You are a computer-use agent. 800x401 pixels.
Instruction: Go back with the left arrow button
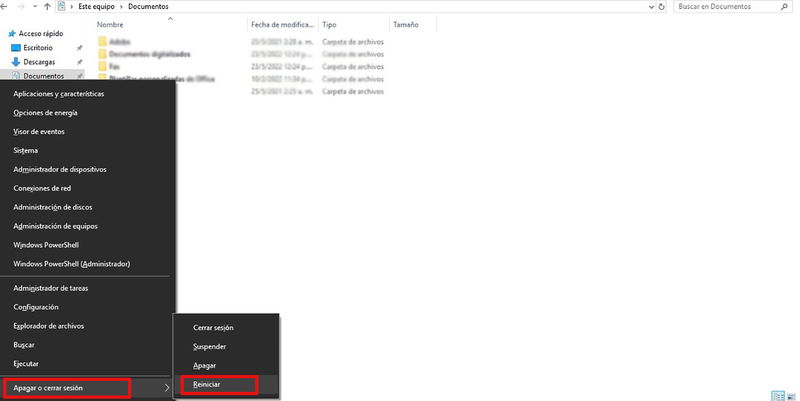pos(4,7)
